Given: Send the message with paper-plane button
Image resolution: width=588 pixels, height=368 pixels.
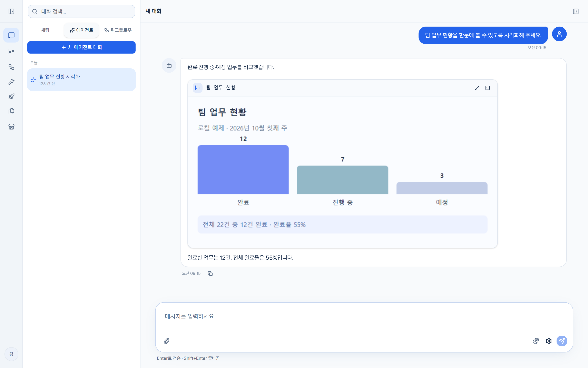Looking at the screenshot, I should tap(562, 341).
